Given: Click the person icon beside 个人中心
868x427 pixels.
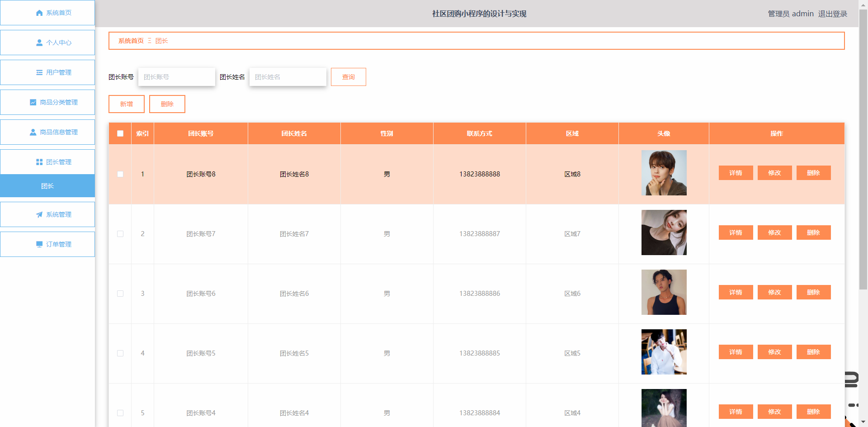Looking at the screenshot, I should point(39,43).
